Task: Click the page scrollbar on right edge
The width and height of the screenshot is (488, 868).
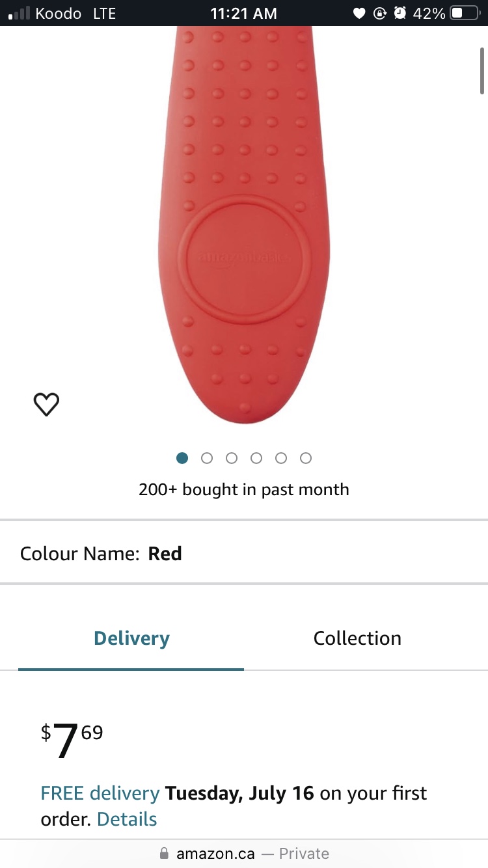Action: (x=481, y=72)
